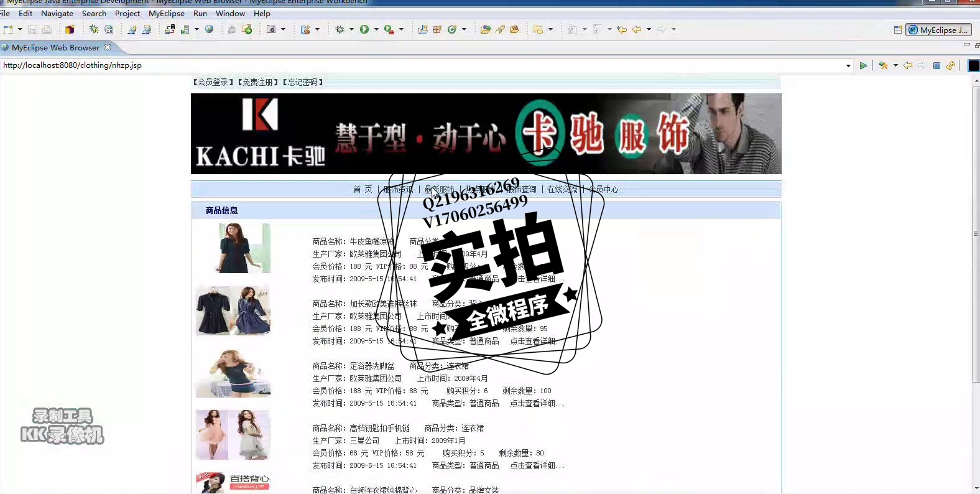This screenshot has width=980, height=494.
Task: Click the folder with green arrow icon
Action: (x=247, y=29)
